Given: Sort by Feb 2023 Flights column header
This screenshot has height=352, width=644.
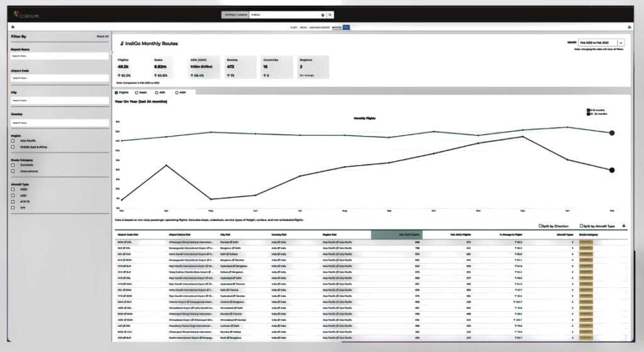Looking at the screenshot, I should [396, 234].
